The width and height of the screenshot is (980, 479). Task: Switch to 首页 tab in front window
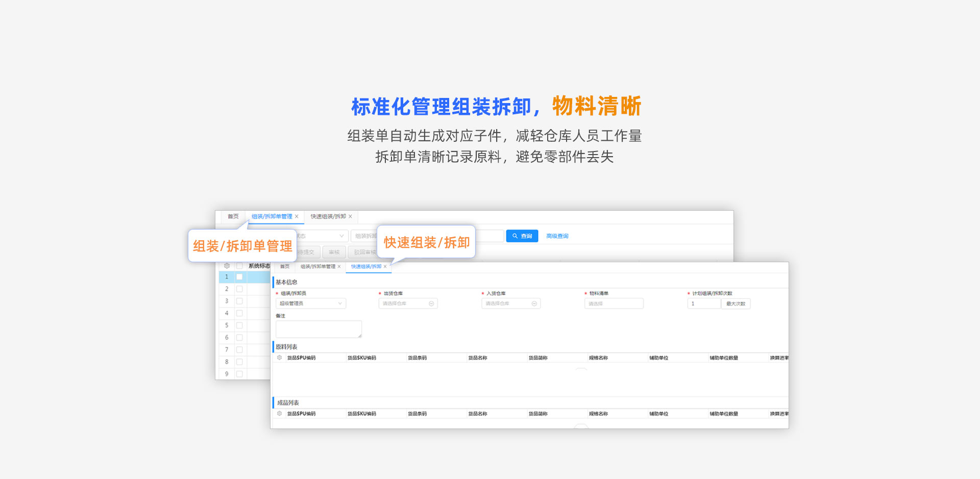coord(285,266)
